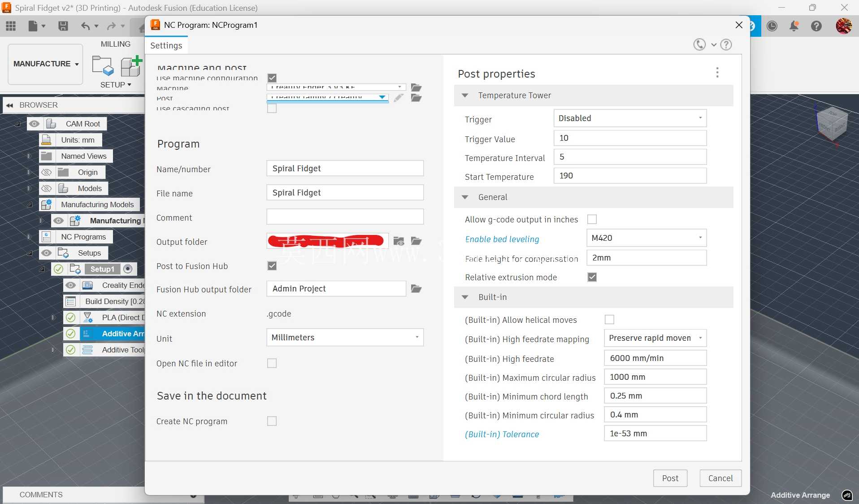
Task: Toggle Use cascading post checkbox
Action: pos(272,108)
